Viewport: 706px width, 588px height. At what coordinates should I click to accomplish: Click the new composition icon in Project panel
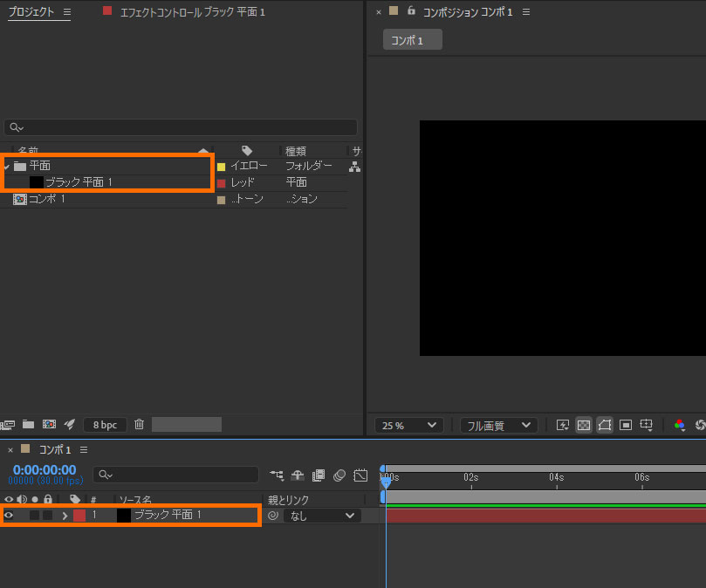(x=49, y=425)
